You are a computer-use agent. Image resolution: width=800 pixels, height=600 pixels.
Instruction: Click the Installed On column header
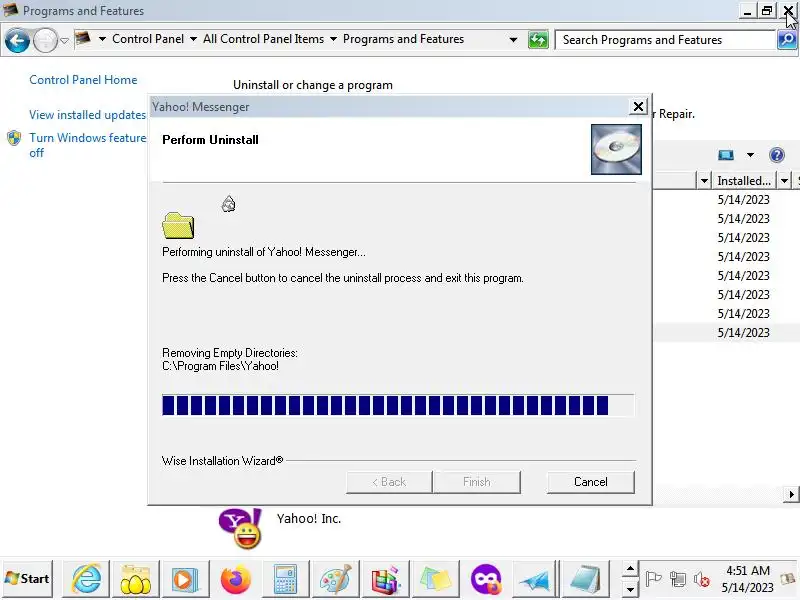[x=744, y=181]
